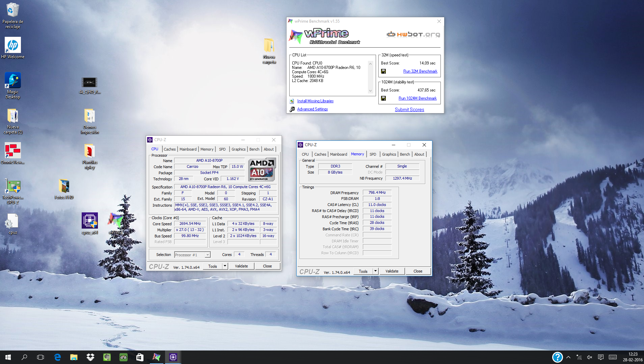This screenshot has height=364, width=644.
Task: Open Graphics tab in left CPU-Z window
Action: click(x=238, y=149)
